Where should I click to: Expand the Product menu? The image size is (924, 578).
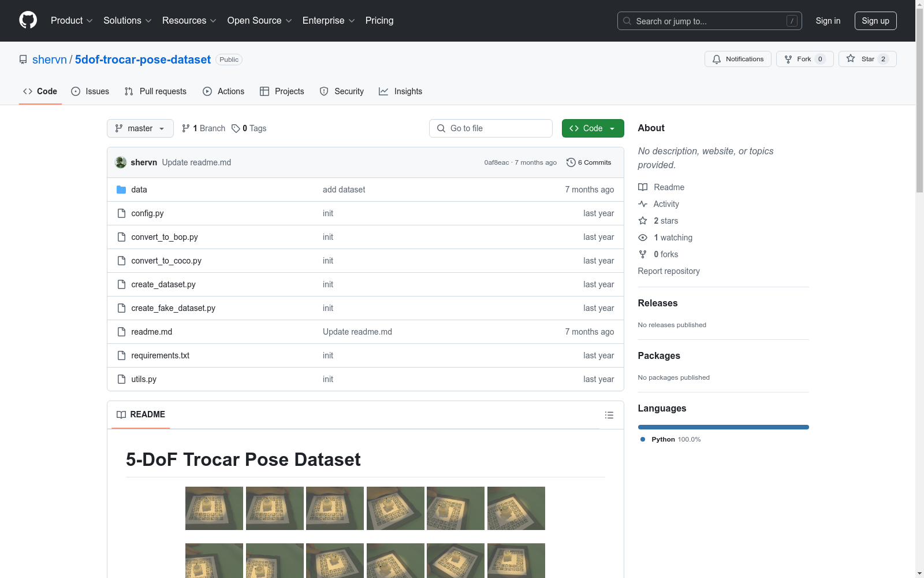72,21
